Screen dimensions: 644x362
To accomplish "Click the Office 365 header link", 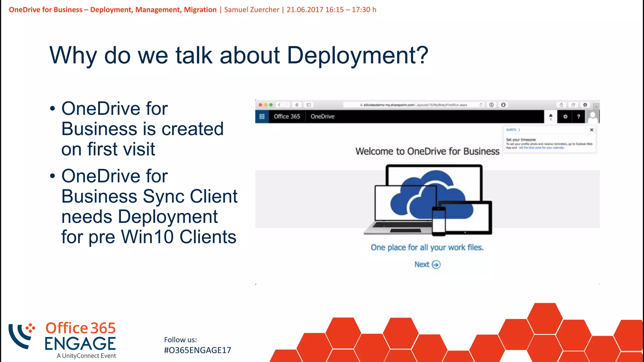I will pyautogui.click(x=287, y=117).
